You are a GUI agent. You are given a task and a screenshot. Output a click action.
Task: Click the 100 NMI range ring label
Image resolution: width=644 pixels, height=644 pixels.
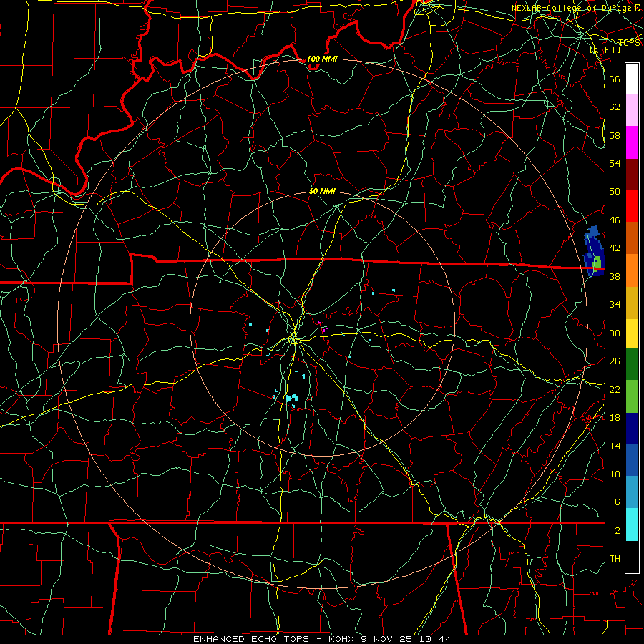tap(322, 59)
